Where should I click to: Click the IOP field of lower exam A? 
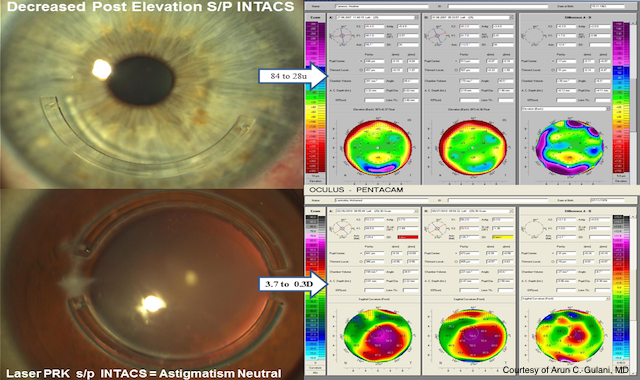click(x=374, y=290)
